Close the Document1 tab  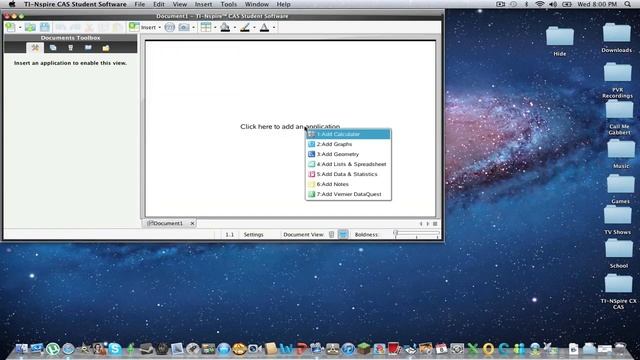192,223
